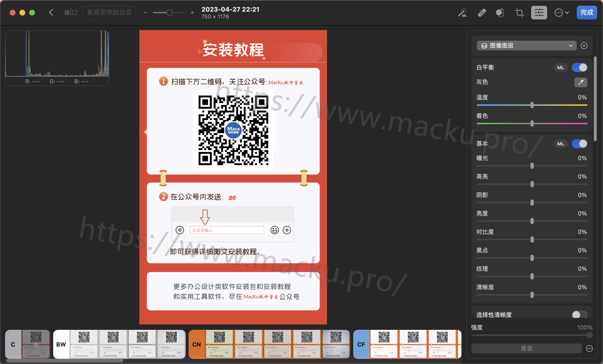This screenshot has height=364, width=603.
Task: Pick gray point with 灰色 eyedropper
Action: click(581, 82)
